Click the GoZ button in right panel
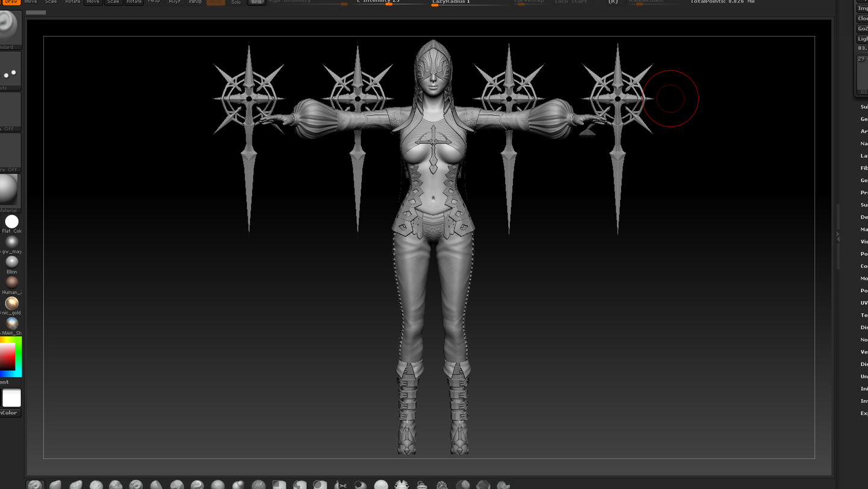This screenshot has height=489, width=868. (863, 28)
